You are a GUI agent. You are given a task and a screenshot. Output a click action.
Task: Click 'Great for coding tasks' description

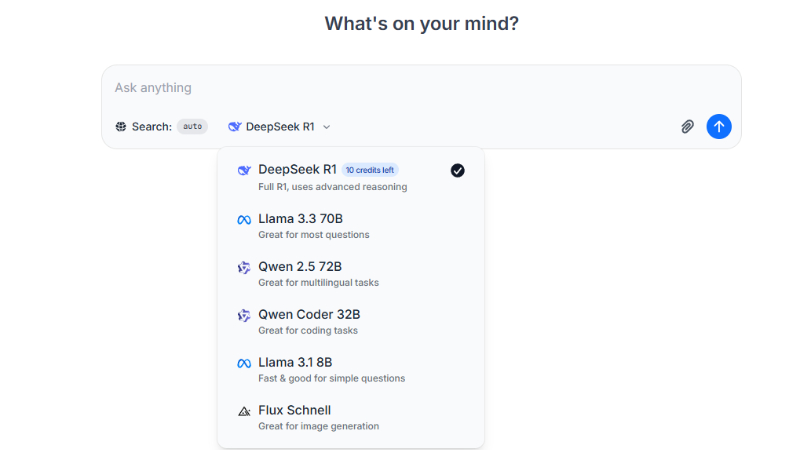click(x=308, y=331)
